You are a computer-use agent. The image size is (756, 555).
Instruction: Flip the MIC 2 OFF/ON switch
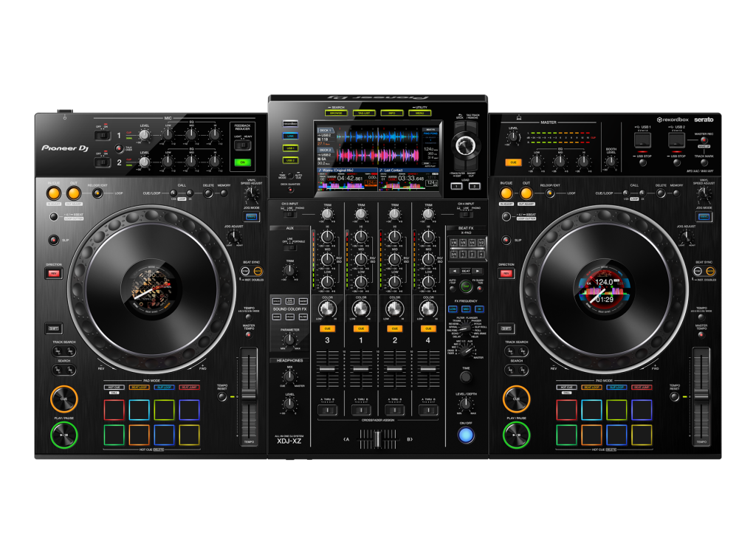(102, 162)
